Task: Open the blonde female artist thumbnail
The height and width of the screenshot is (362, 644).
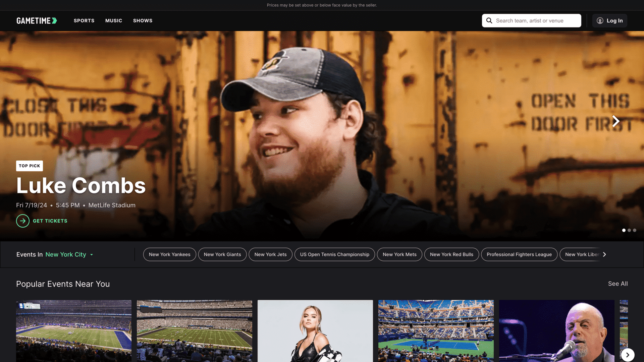Action: click(315, 331)
